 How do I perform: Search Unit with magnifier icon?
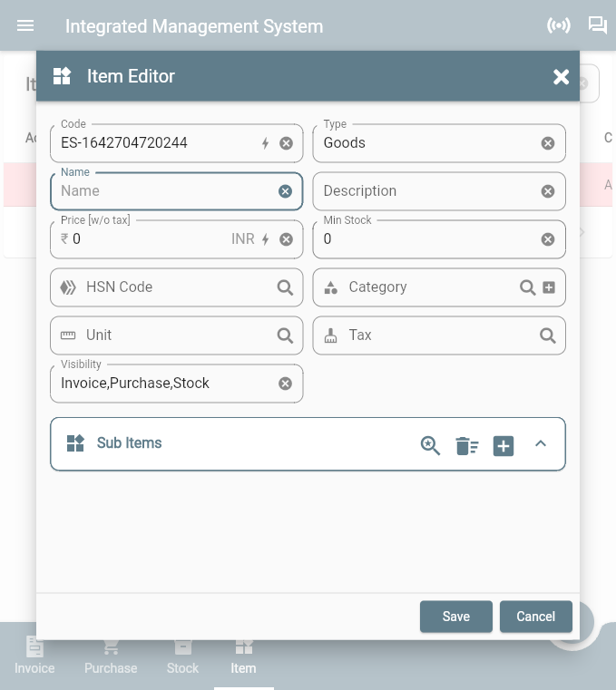click(x=286, y=335)
